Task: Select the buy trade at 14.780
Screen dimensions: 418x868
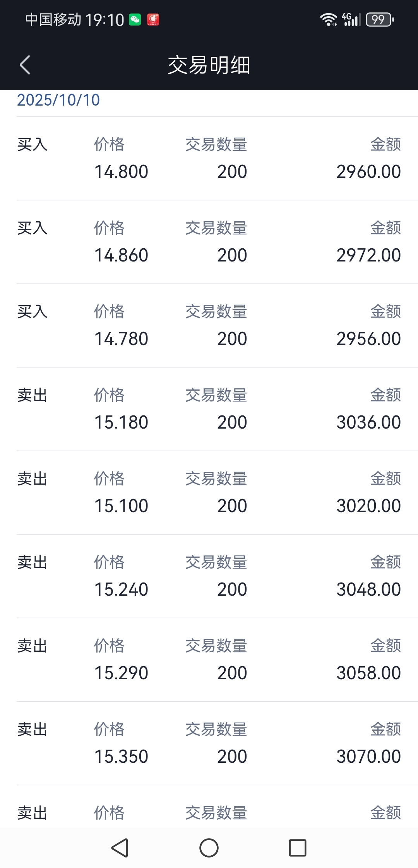Action: coord(209,325)
